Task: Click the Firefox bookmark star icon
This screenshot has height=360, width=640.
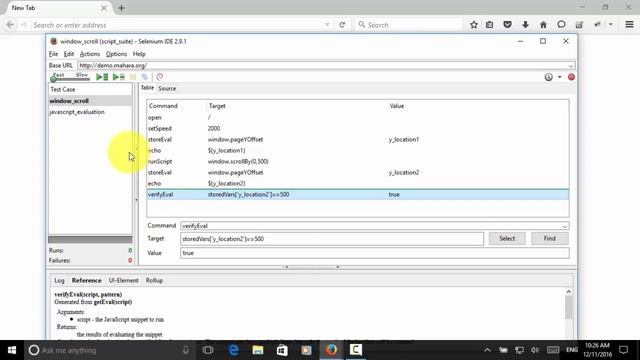Action: pyautogui.click(x=473, y=25)
